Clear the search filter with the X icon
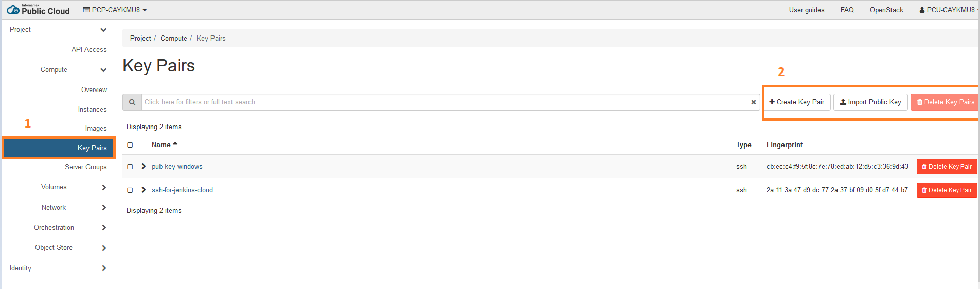This screenshot has height=289, width=980. tap(753, 102)
